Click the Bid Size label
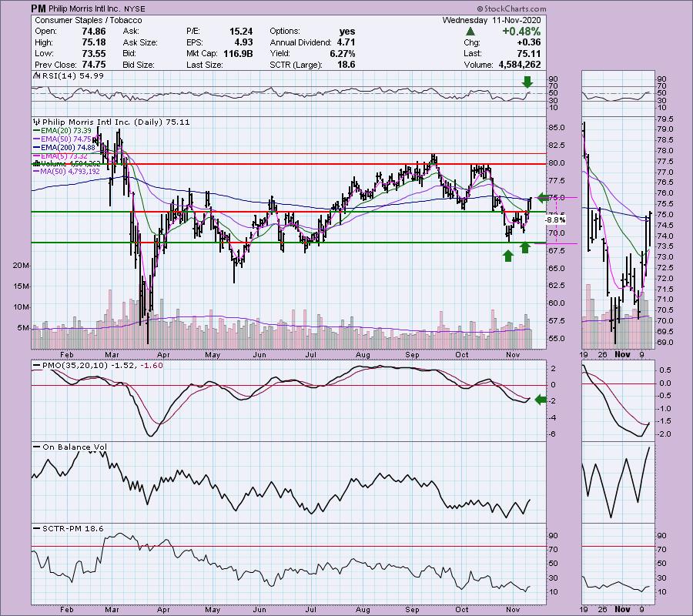693x616 pixels. tap(139, 65)
